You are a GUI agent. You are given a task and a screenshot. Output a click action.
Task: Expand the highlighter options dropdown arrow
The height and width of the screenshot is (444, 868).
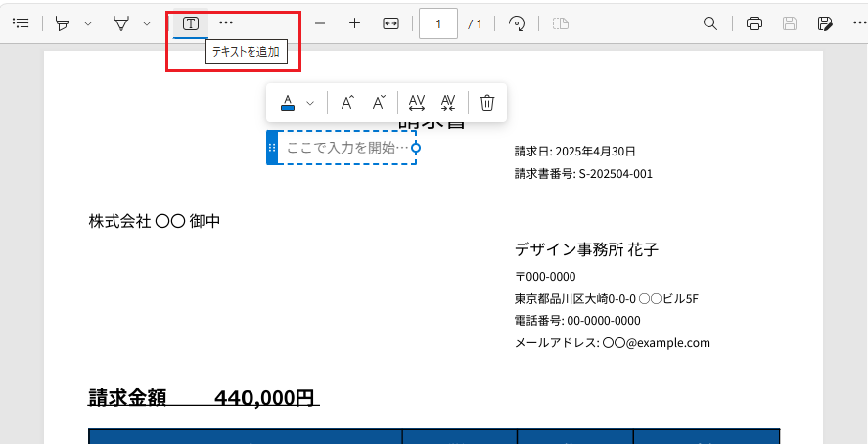click(87, 23)
